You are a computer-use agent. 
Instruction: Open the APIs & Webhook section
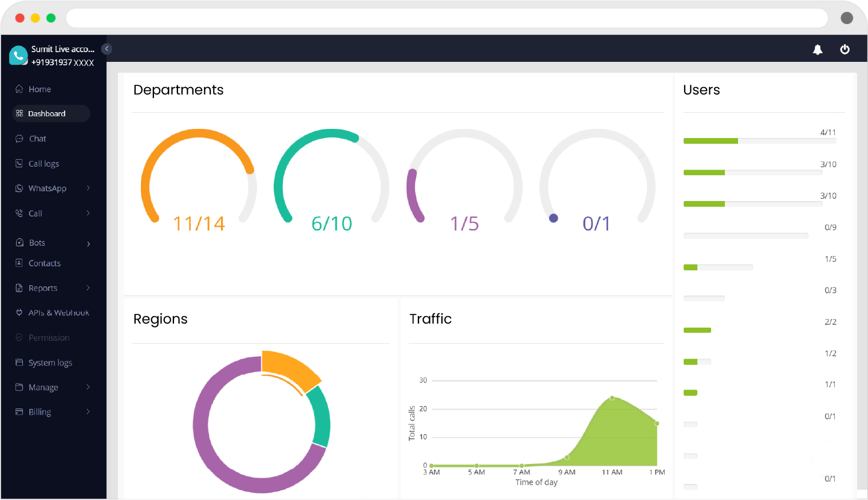58,312
